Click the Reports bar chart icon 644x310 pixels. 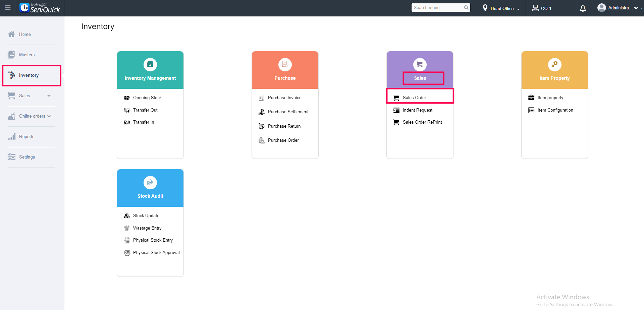[11, 136]
